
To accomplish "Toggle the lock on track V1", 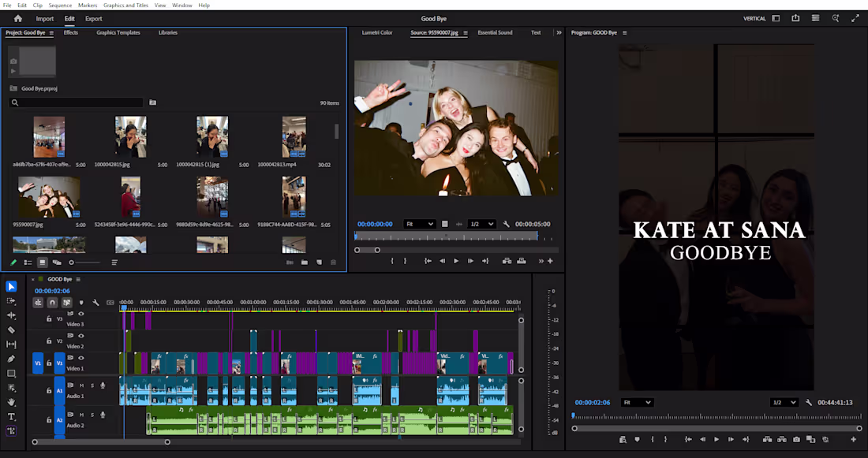I will [x=49, y=363].
